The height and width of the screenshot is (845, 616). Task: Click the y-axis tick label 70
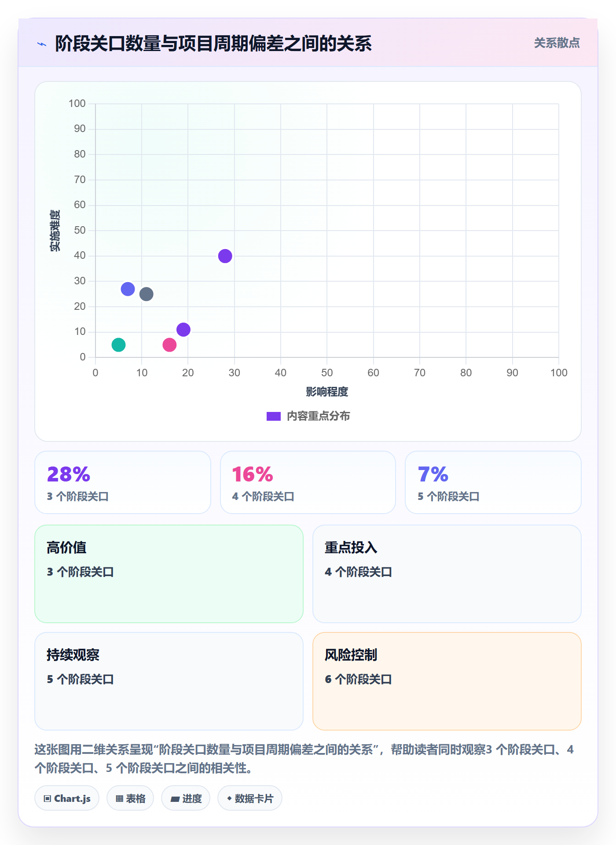click(x=80, y=180)
